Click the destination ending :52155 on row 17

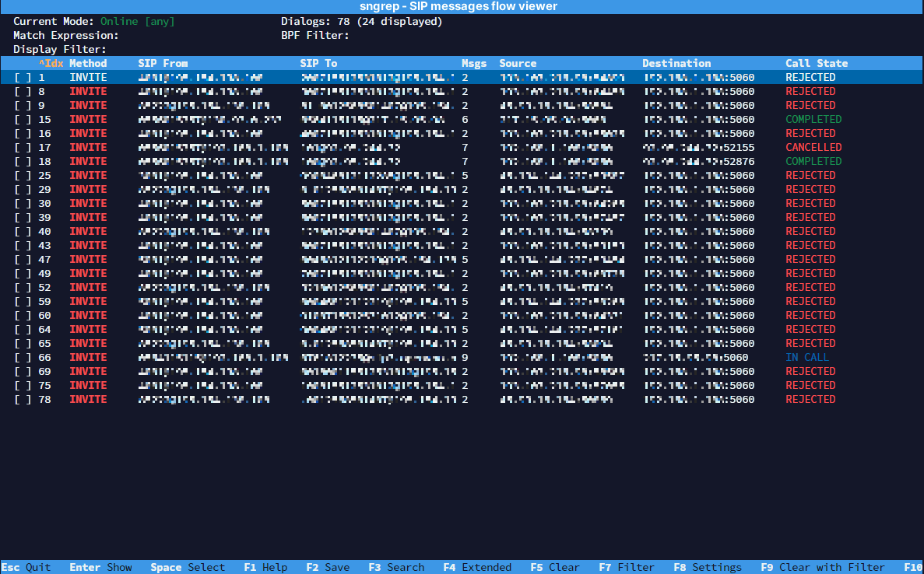(x=699, y=148)
